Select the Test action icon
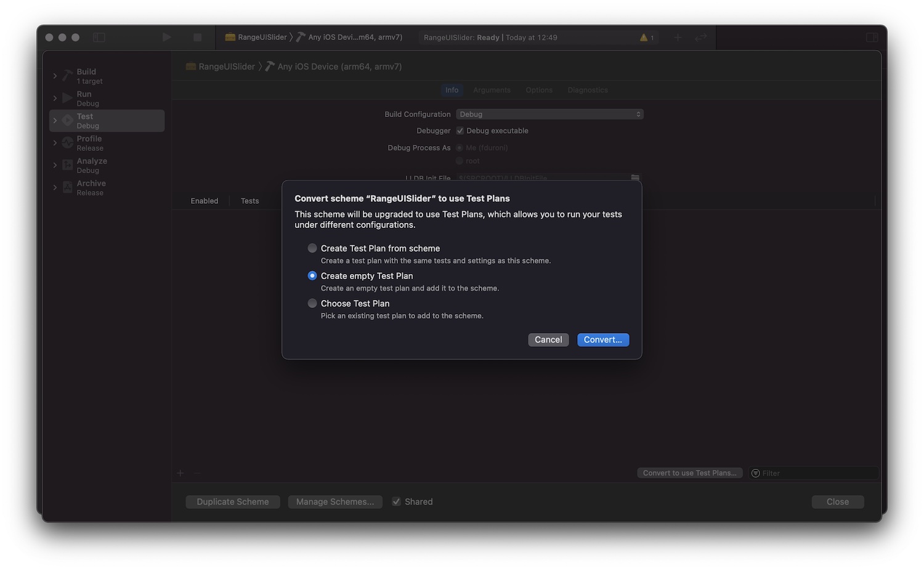Screen dimensions: 924x571 [68, 120]
